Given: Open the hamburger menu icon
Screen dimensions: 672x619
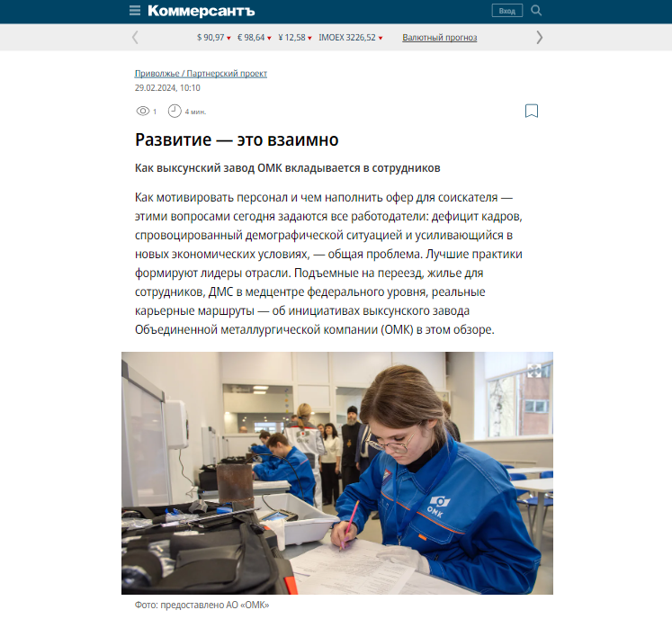Looking at the screenshot, I should (x=135, y=10).
